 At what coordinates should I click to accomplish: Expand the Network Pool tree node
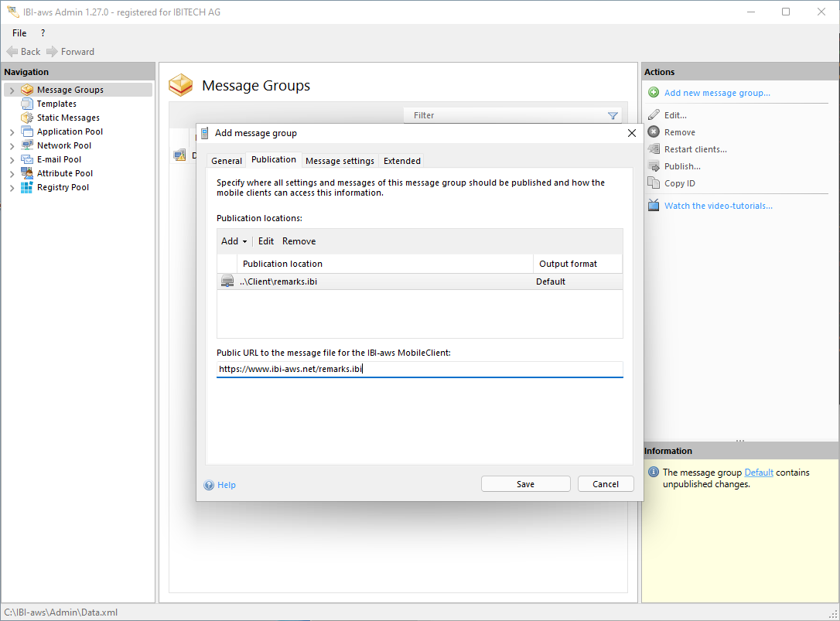point(12,146)
